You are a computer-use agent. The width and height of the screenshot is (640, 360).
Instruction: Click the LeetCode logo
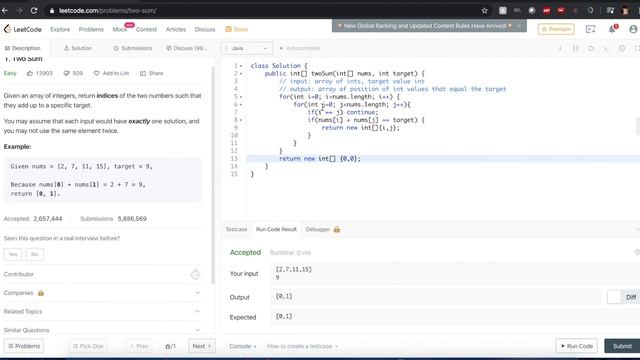click(23, 29)
